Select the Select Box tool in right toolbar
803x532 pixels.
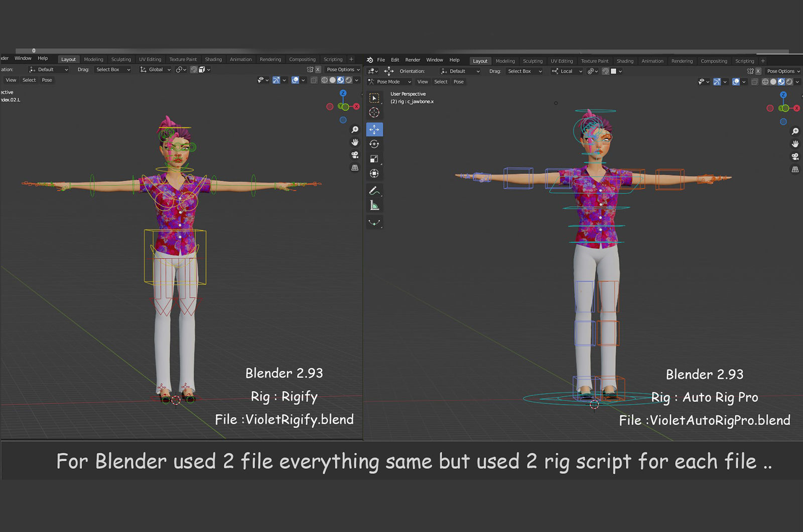coord(374,98)
